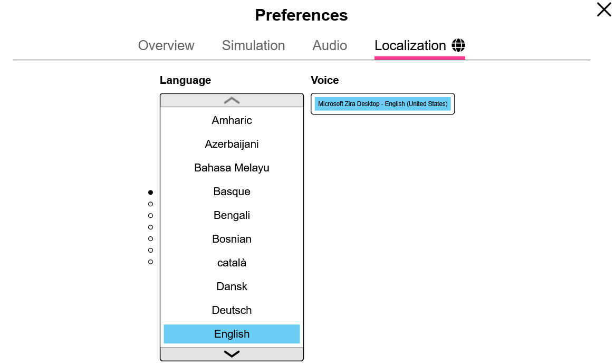This screenshot has width=615, height=364.
Task: Select the highlighted English language
Action: (x=232, y=334)
